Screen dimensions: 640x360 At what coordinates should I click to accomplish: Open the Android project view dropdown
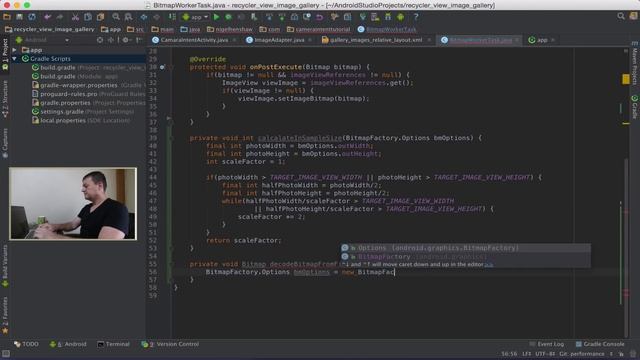[42, 40]
